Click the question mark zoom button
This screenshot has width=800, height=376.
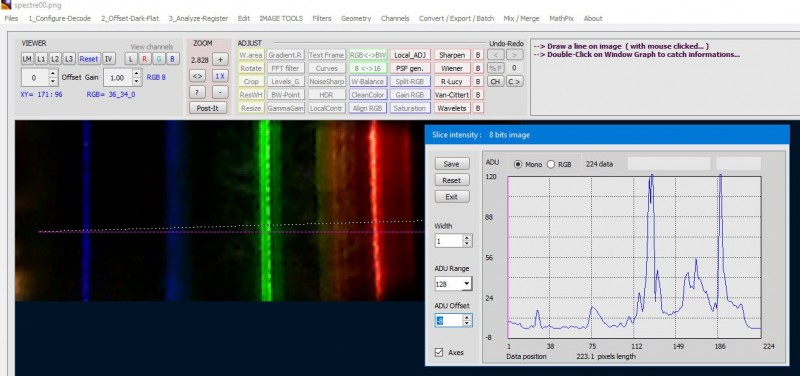coord(197,92)
